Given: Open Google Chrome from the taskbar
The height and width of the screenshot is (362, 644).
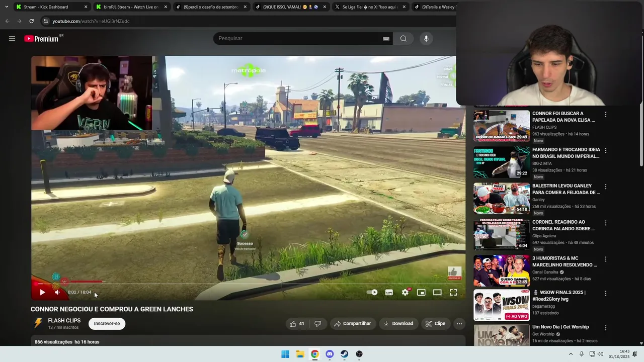Looking at the screenshot, I should 314,354.
